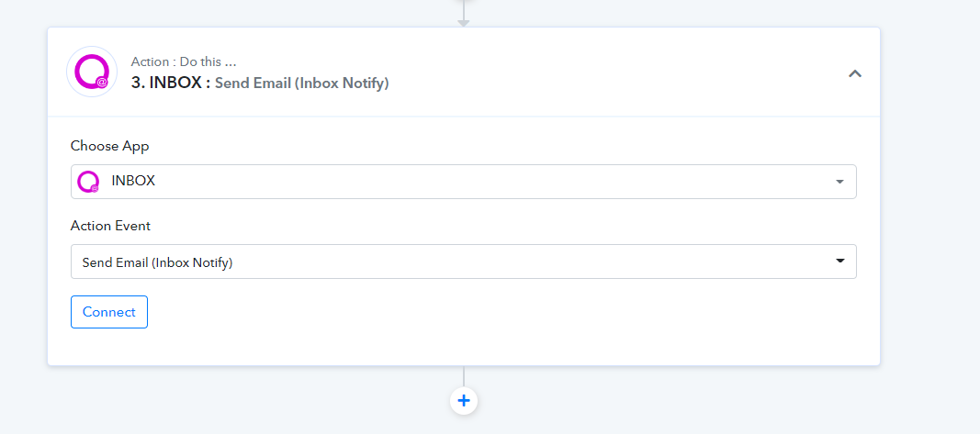Click the '3. INBOX' step title
Viewport: 980px width, 434px height.
tap(171, 83)
